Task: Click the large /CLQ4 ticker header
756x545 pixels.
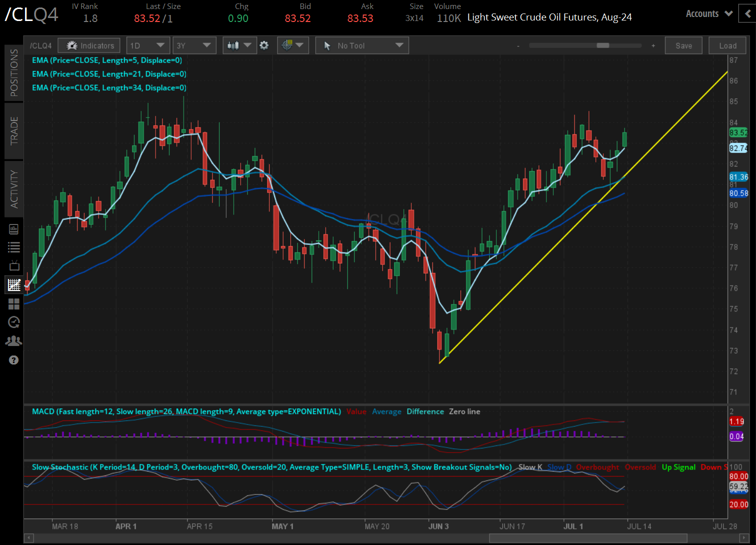Action: (x=32, y=14)
